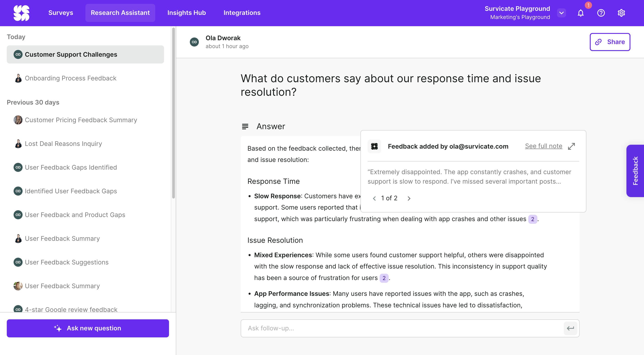Image resolution: width=644 pixels, height=355 pixels.
Task: Open the notifications bell
Action: coord(581,13)
